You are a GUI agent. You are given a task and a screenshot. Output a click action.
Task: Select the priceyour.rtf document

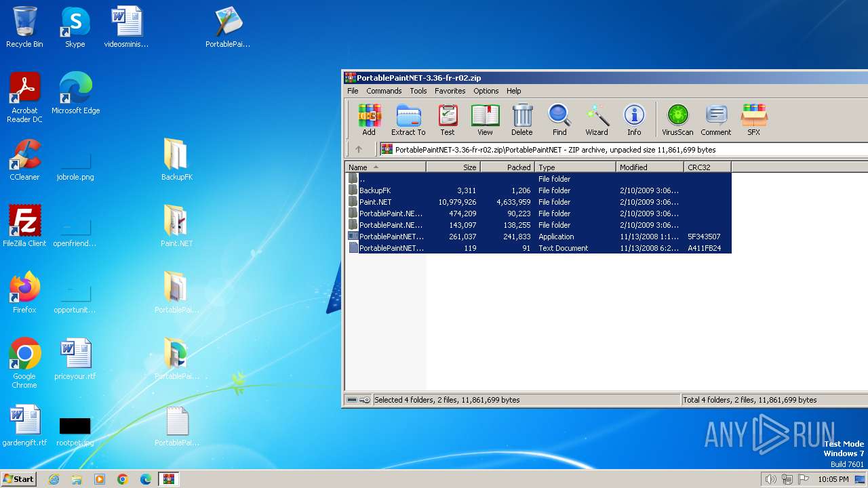75,359
